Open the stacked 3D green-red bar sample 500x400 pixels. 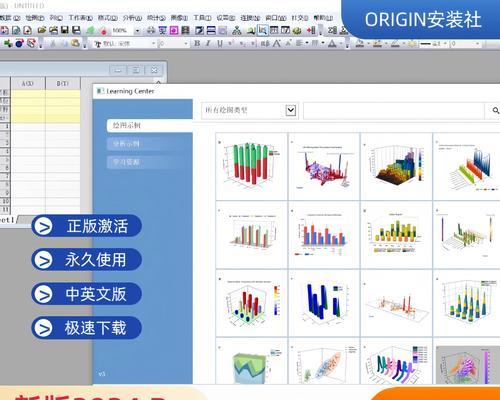tap(252, 166)
